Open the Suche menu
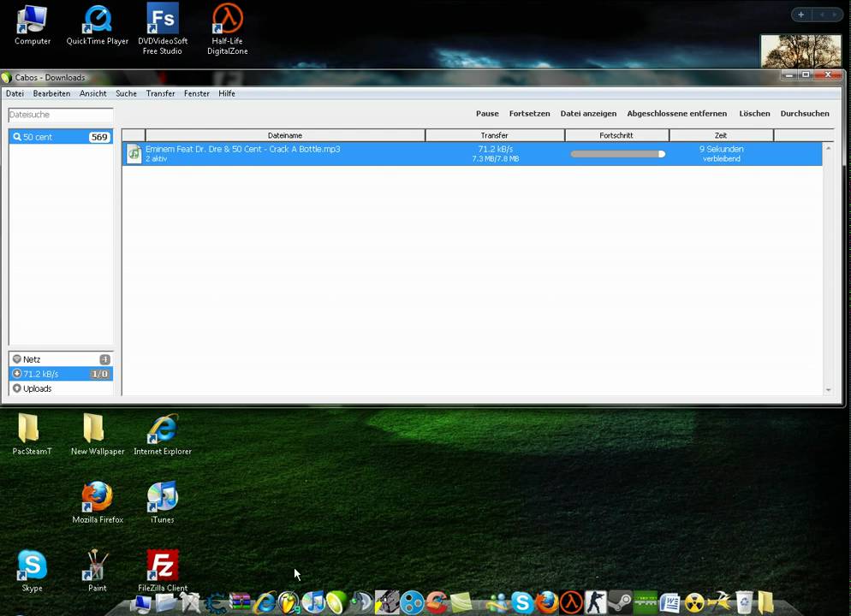This screenshot has width=851, height=616. (126, 93)
